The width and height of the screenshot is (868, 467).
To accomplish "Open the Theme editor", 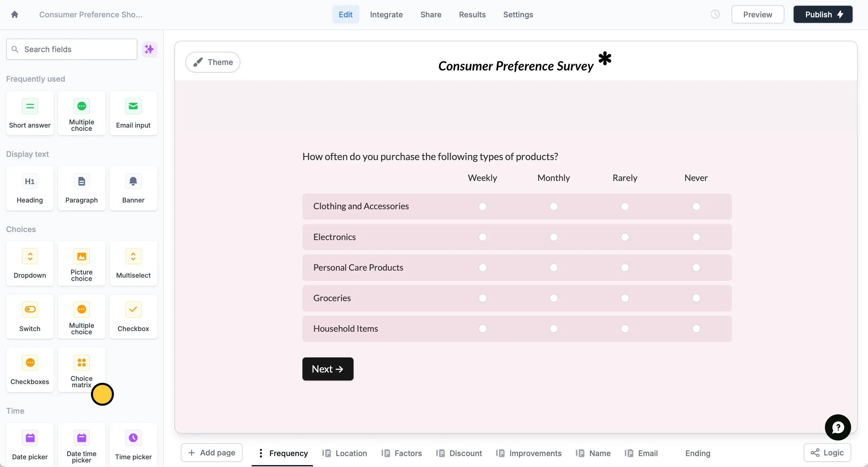I will pyautogui.click(x=213, y=62).
